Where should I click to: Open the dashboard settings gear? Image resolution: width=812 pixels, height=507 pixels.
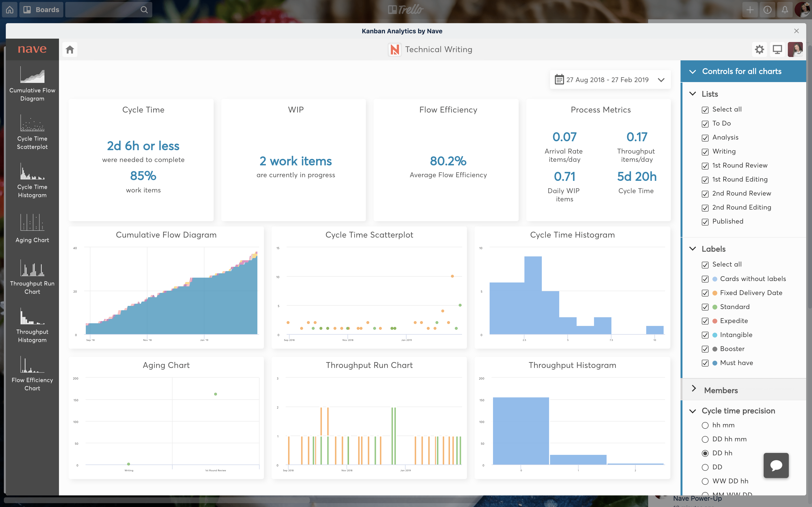tap(760, 49)
